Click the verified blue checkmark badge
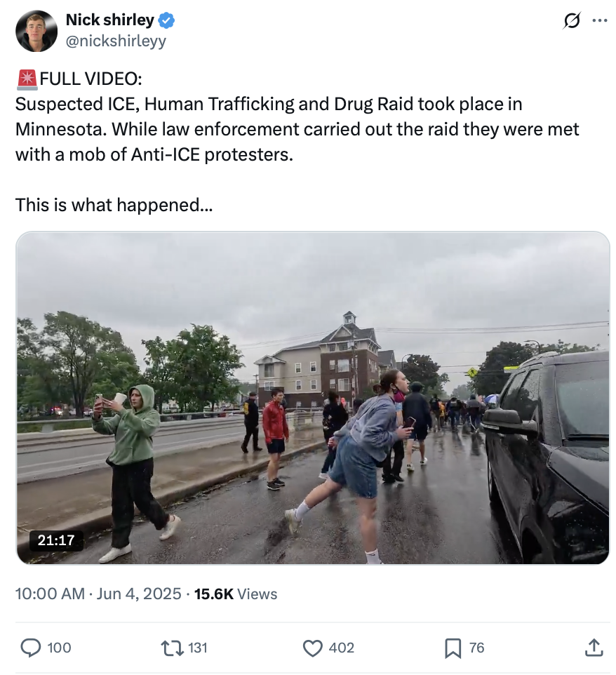This screenshot has height=675, width=616. pyautogui.click(x=165, y=20)
